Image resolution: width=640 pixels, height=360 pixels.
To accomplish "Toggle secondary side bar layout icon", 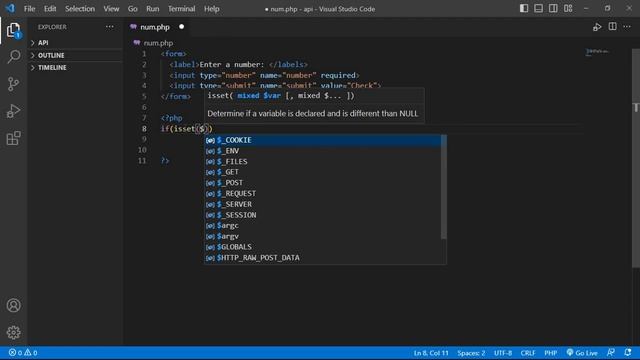I will (x=553, y=8).
